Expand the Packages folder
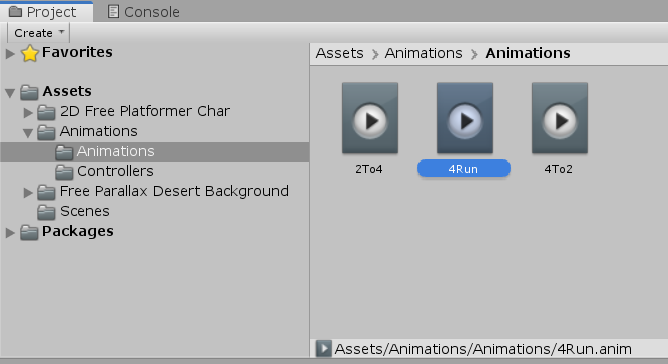668x364 pixels. coord(10,233)
